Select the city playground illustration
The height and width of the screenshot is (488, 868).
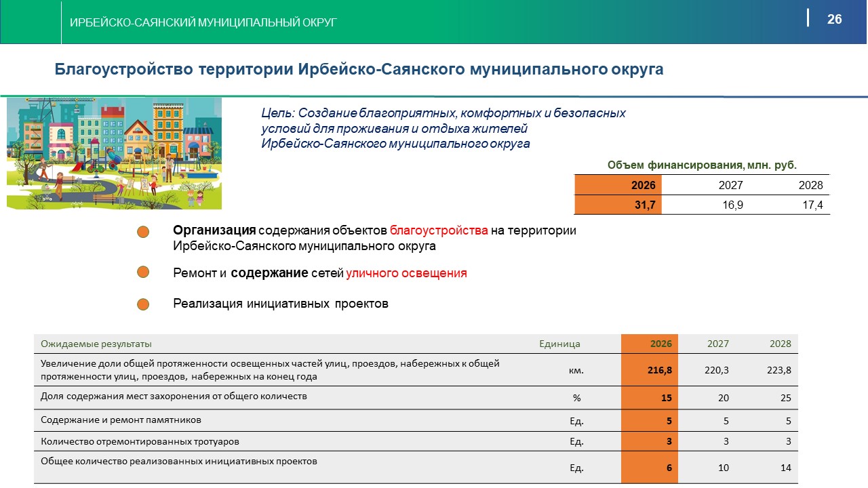point(114,153)
